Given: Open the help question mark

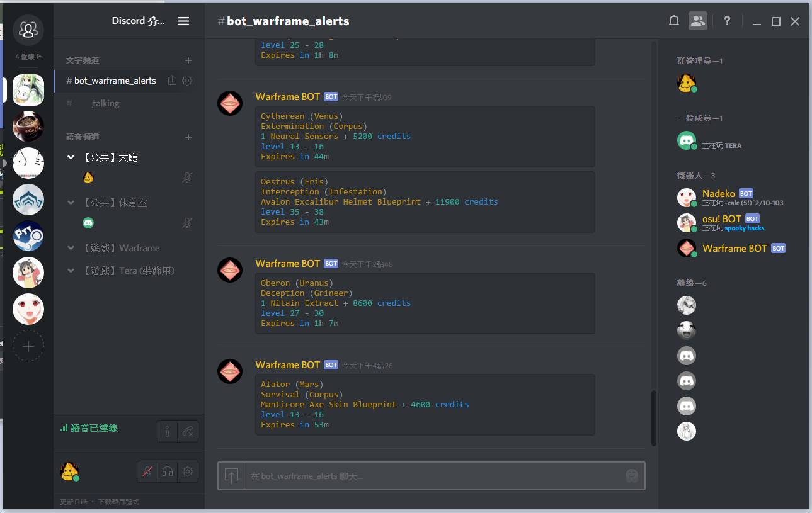Looking at the screenshot, I should [727, 21].
